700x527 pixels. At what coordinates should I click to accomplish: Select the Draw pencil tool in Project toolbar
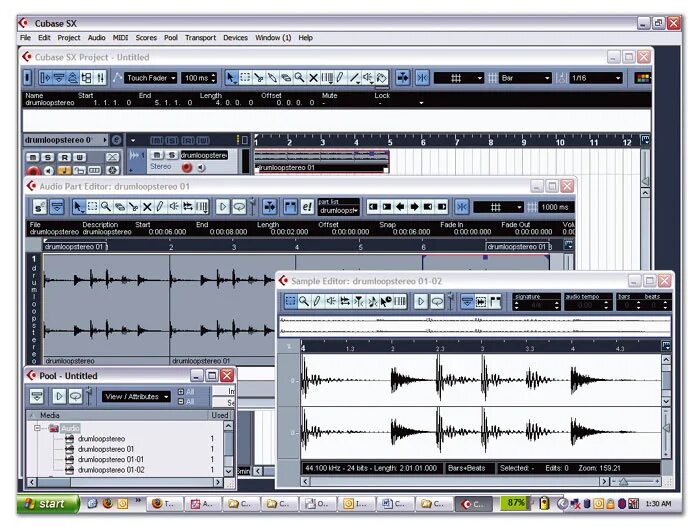(341, 78)
